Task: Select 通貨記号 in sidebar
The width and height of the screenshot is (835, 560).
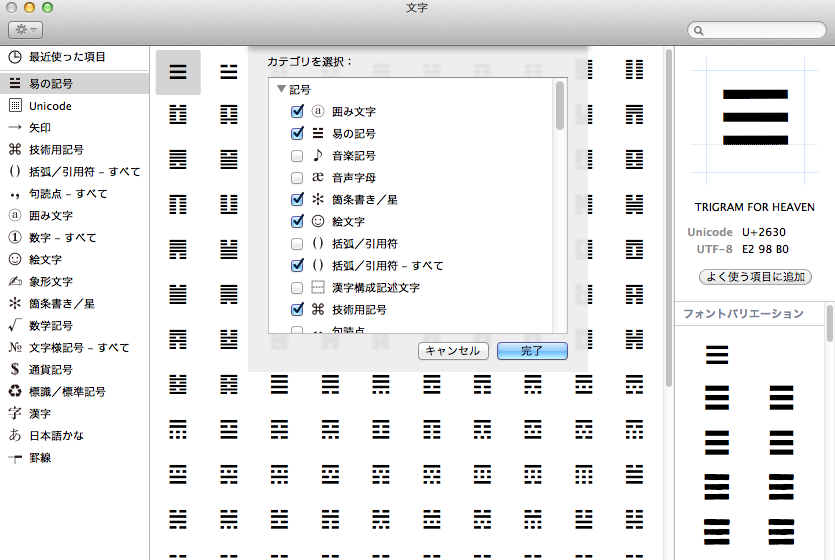Action: tap(75, 369)
